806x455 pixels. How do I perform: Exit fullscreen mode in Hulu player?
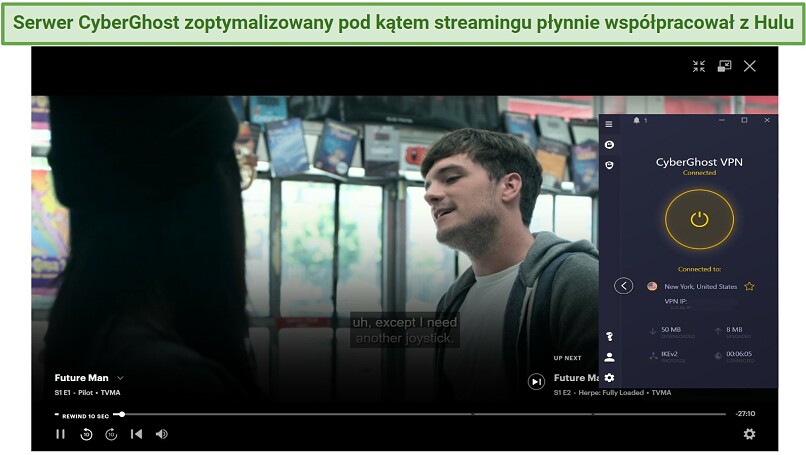[x=699, y=66]
